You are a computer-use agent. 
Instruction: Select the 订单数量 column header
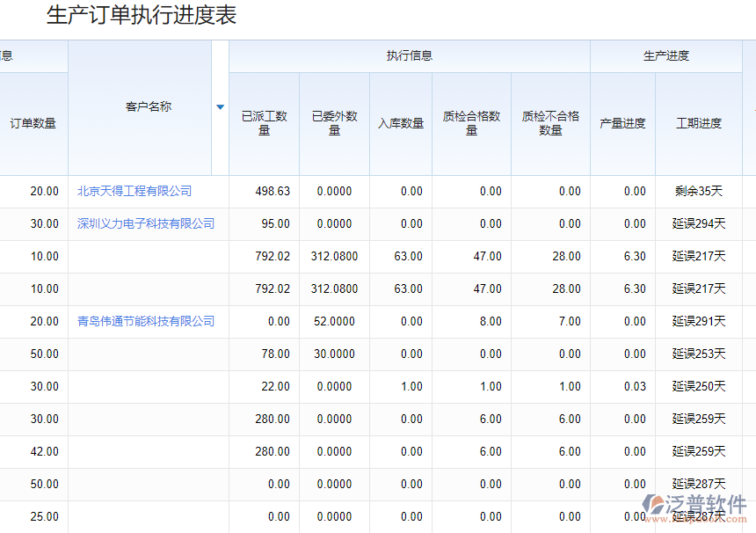pos(33,123)
